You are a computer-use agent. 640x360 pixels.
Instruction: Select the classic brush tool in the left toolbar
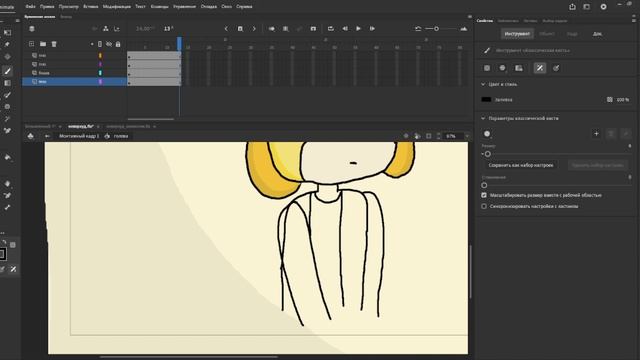(7, 71)
